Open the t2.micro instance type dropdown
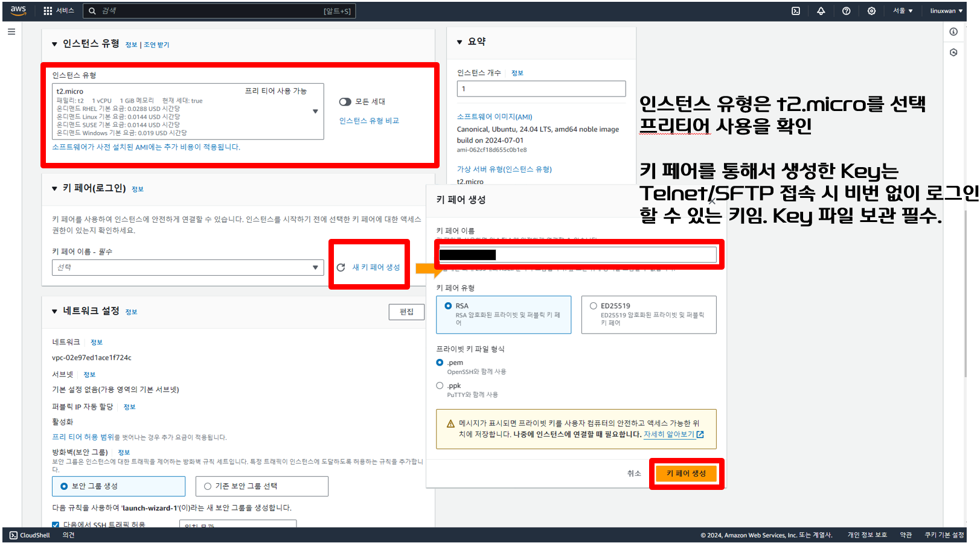This screenshot has height=543, width=980. point(188,112)
